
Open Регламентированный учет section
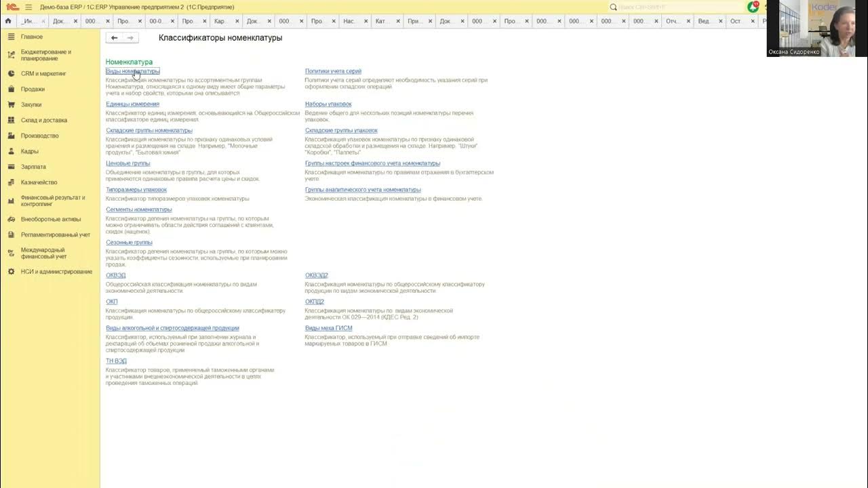pos(56,235)
